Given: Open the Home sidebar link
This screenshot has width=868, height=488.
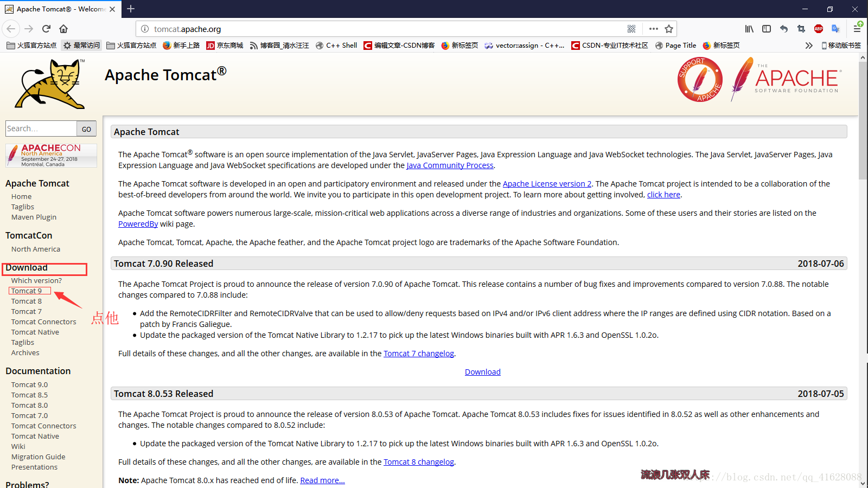Looking at the screenshot, I should 21,196.
